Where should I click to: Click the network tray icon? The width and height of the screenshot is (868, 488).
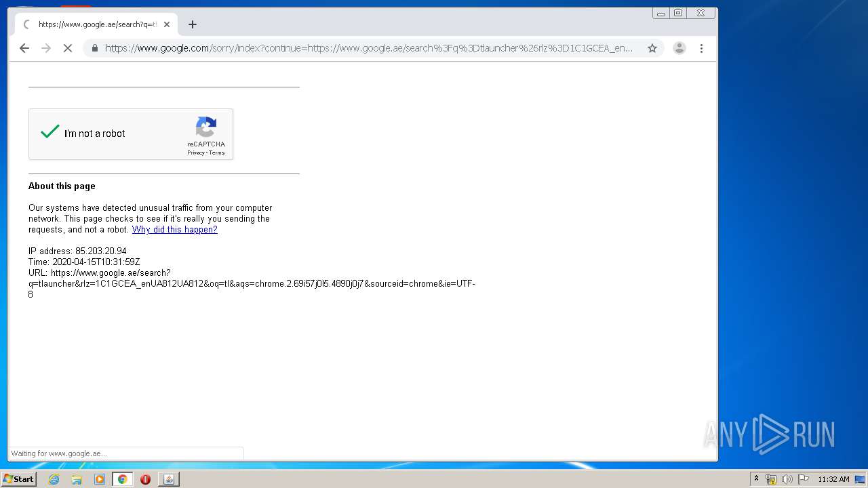(x=771, y=479)
